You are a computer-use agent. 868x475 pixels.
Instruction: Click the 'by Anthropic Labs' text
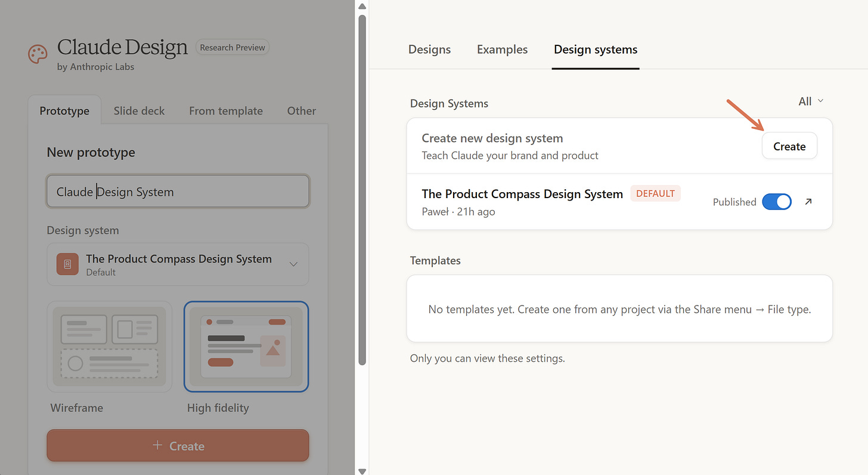coord(95,67)
